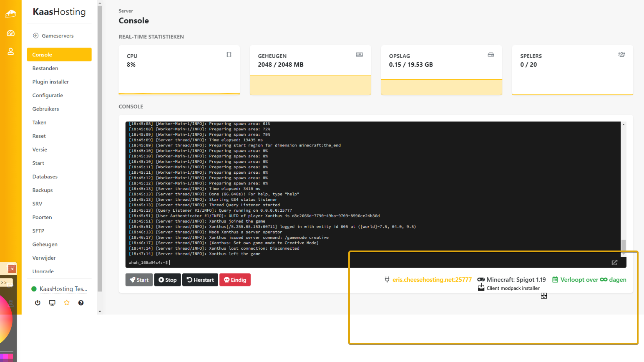Open the Client modpack installer link
The height and width of the screenshot is (362, 644).
tap(513, 288)
